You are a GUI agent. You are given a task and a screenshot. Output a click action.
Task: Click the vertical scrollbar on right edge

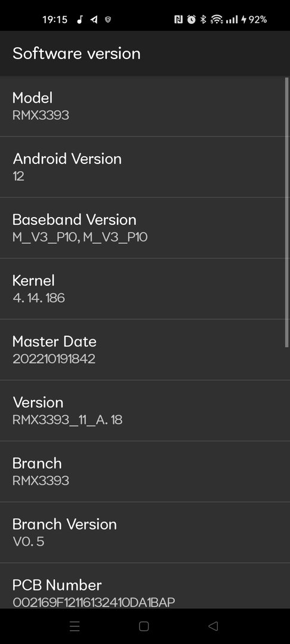(x=286, y=212)
